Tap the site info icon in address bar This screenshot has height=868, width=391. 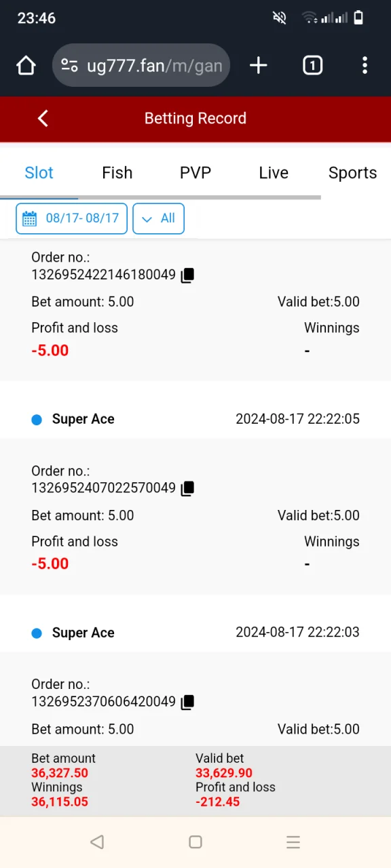coord(69,65)
